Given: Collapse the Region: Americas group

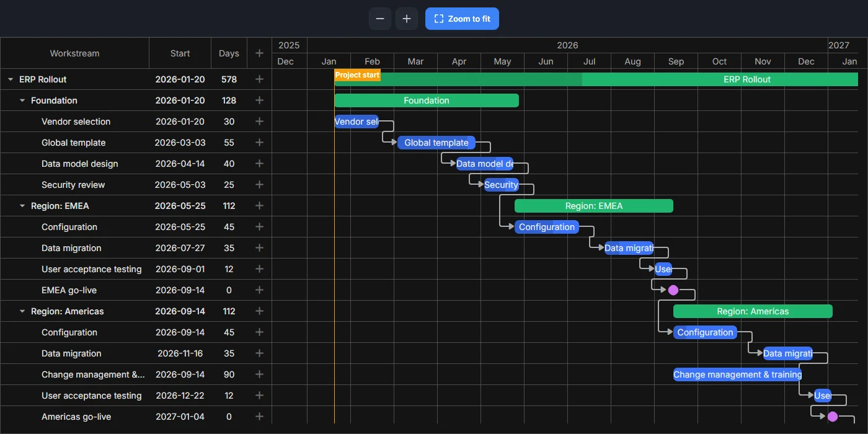Looking at the screenshot, I should click(x=22, y=311).
